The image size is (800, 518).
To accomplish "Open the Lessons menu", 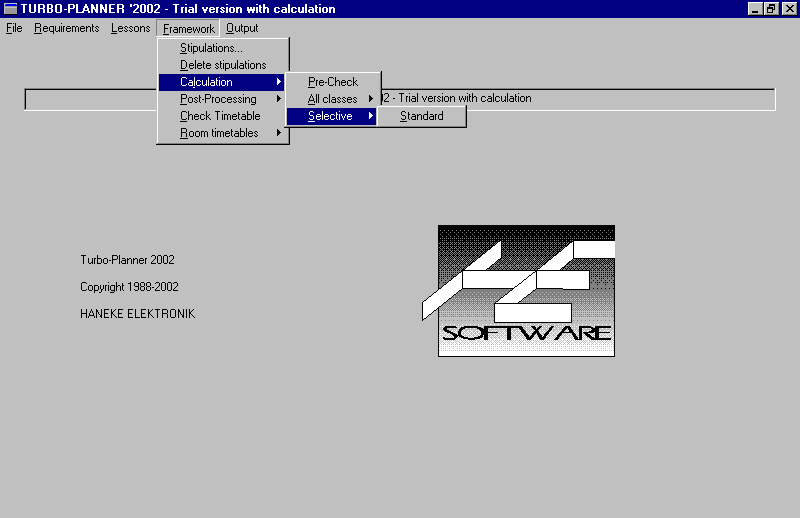I will (131, 28).
